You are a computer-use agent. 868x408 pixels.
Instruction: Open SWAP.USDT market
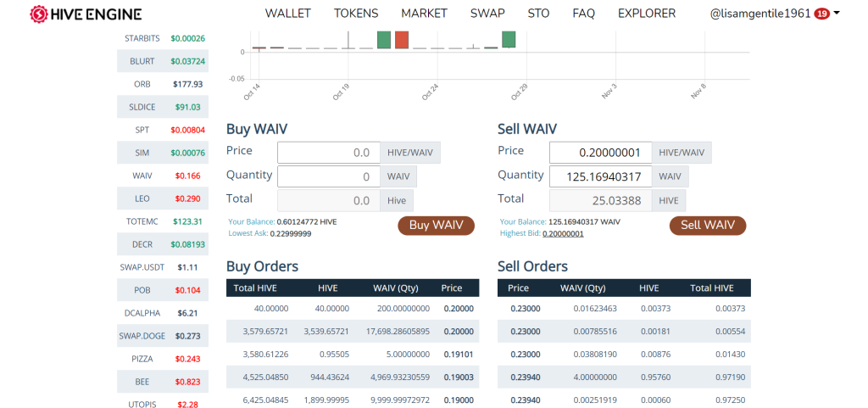point(163,267)
